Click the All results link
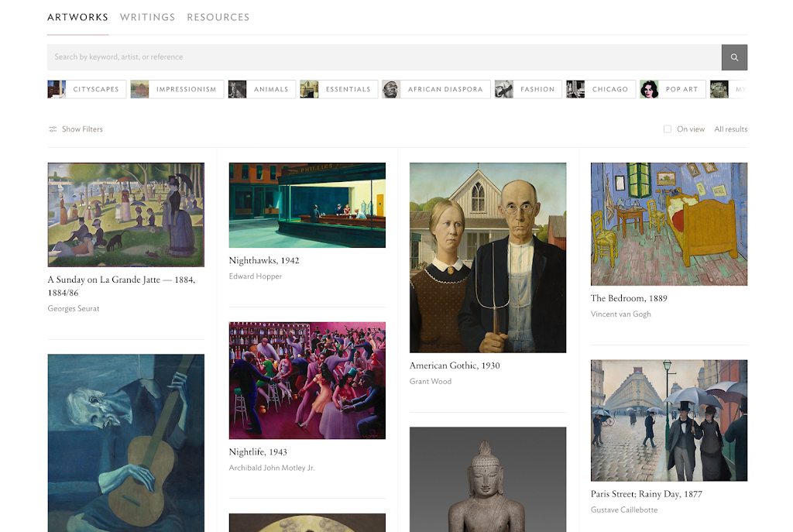 click(x=731, y=129)
